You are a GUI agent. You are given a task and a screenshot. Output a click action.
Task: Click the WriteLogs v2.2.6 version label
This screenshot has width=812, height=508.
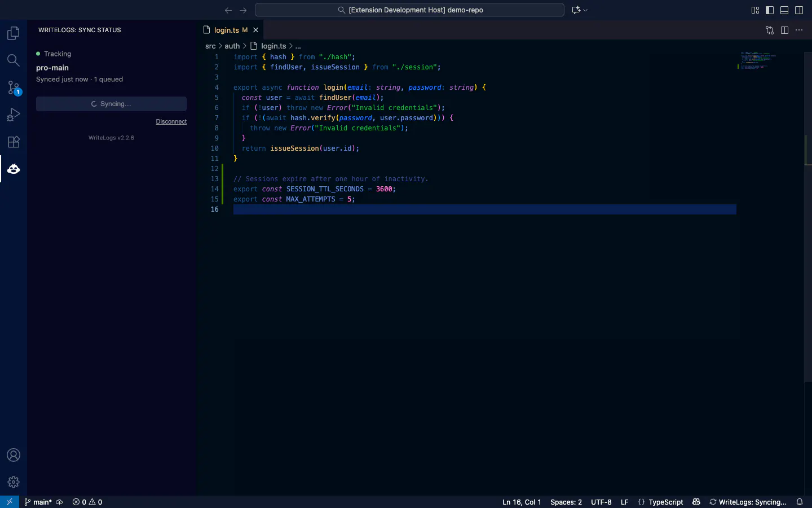tap(111, 138)
